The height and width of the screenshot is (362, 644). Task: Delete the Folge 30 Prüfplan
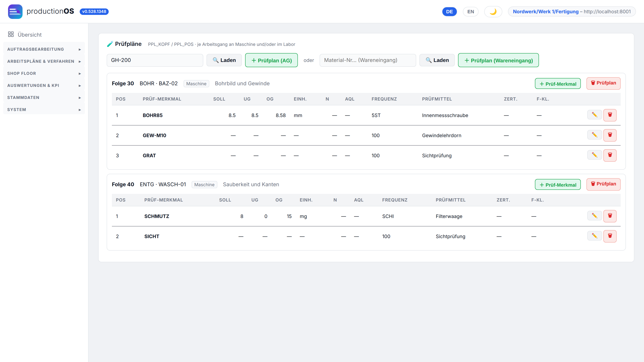coord(604,83)
